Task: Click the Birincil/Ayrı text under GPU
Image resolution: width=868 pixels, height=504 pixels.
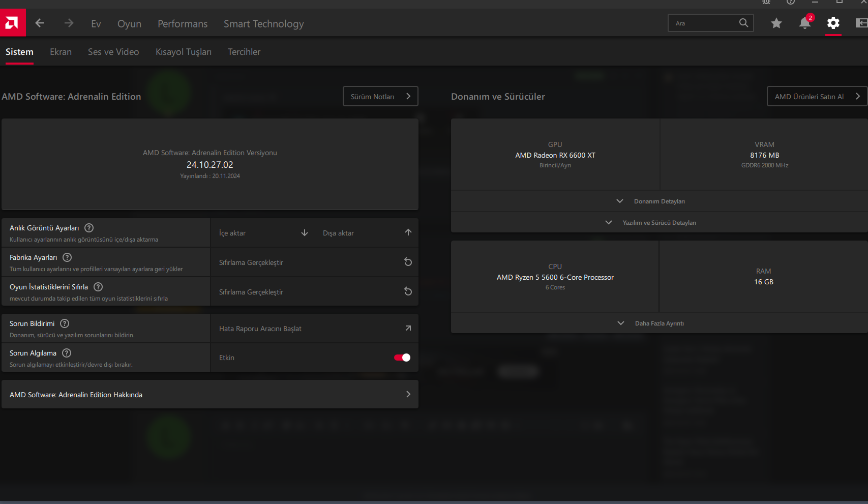Action: [555, 165]
